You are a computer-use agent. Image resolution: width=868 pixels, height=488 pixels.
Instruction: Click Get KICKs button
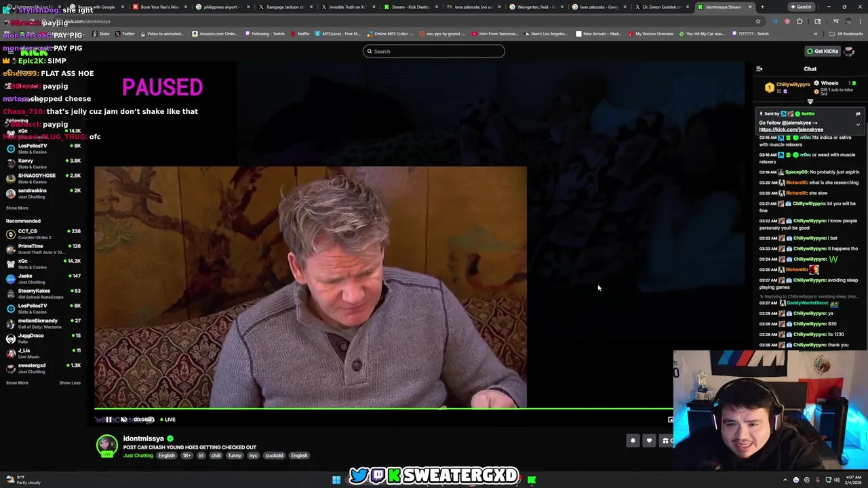pyautogui.click(x=822, y=51)
